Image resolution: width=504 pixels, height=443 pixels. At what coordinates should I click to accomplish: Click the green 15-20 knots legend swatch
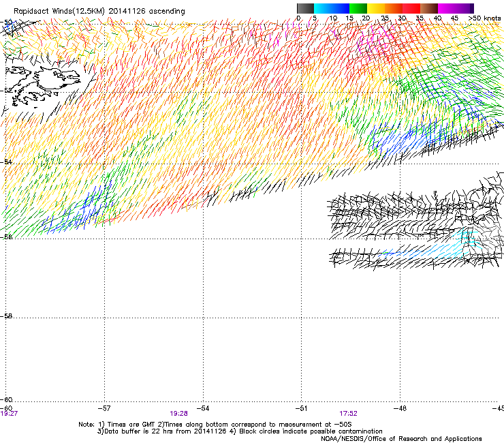[x=358, y=8]
